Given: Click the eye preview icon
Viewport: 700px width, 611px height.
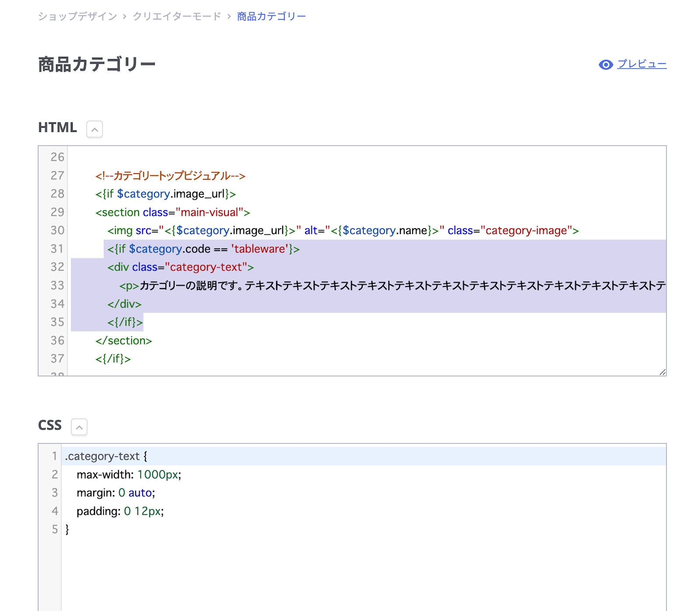Looking at the screenshot, I should click(x=605, y=65).
